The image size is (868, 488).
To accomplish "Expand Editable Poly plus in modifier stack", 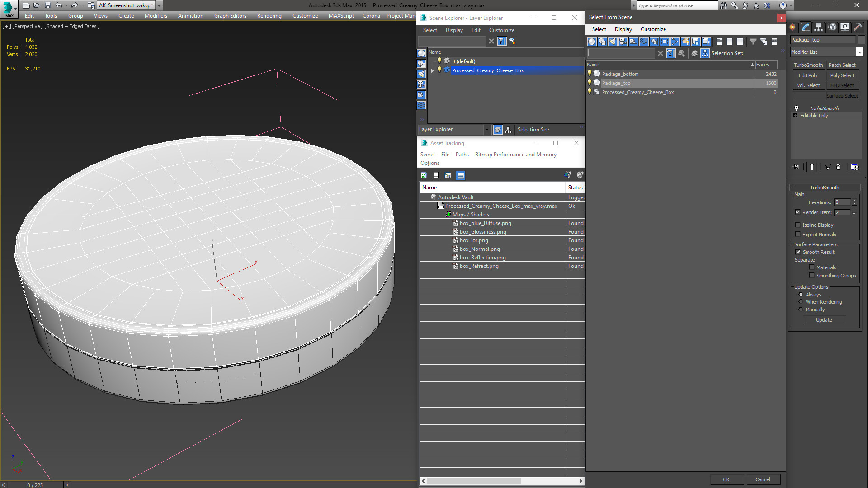I will click(x=796, y=116).
